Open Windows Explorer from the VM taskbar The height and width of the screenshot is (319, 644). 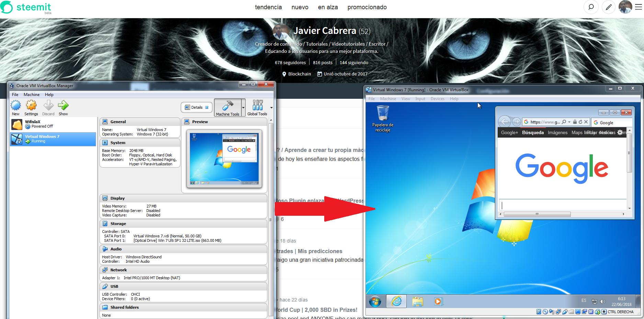417,302
